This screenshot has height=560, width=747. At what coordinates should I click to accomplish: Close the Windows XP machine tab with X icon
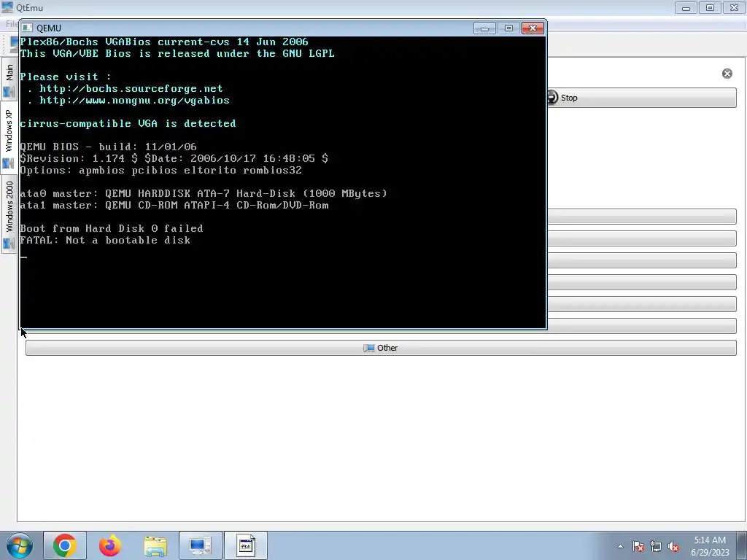point(727,74)
